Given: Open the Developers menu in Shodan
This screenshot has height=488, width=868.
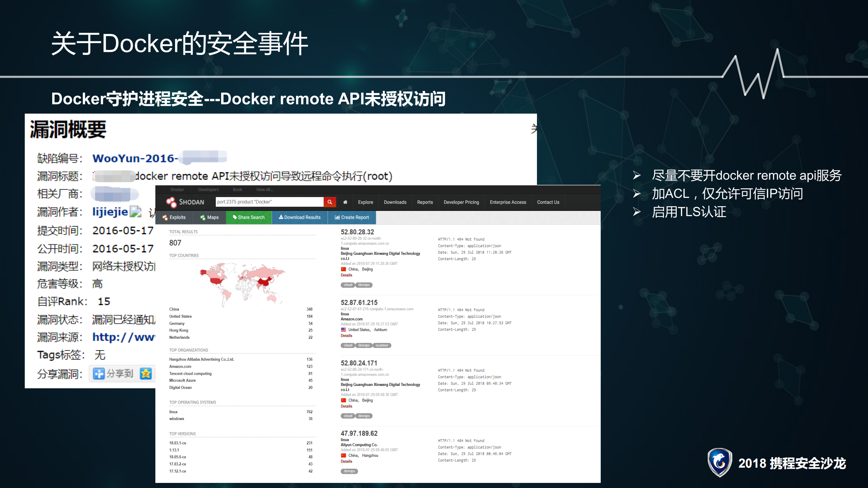Looking at the screenshot, I should click(x=208, y=190).
